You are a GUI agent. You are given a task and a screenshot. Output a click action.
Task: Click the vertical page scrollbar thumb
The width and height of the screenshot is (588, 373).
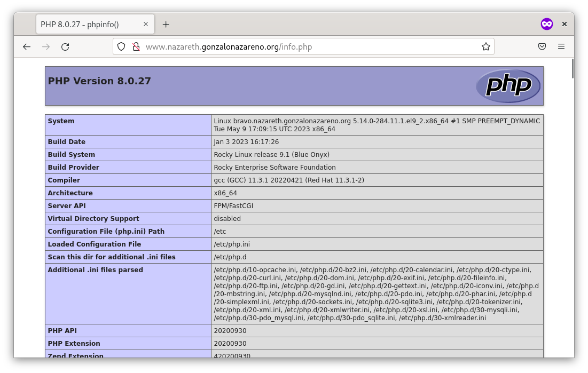(x=573, y=69)
